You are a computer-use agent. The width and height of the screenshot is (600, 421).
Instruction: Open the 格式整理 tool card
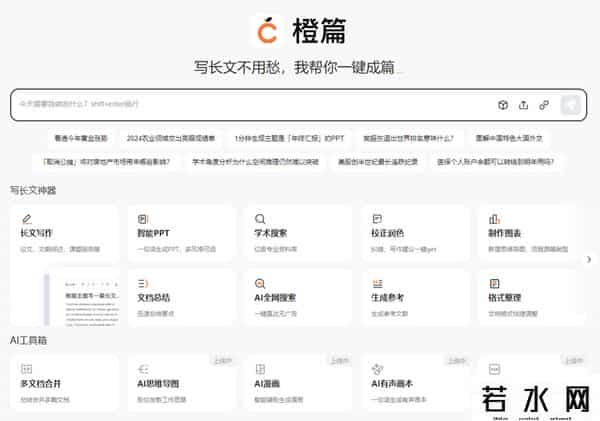tap(532, 299)
